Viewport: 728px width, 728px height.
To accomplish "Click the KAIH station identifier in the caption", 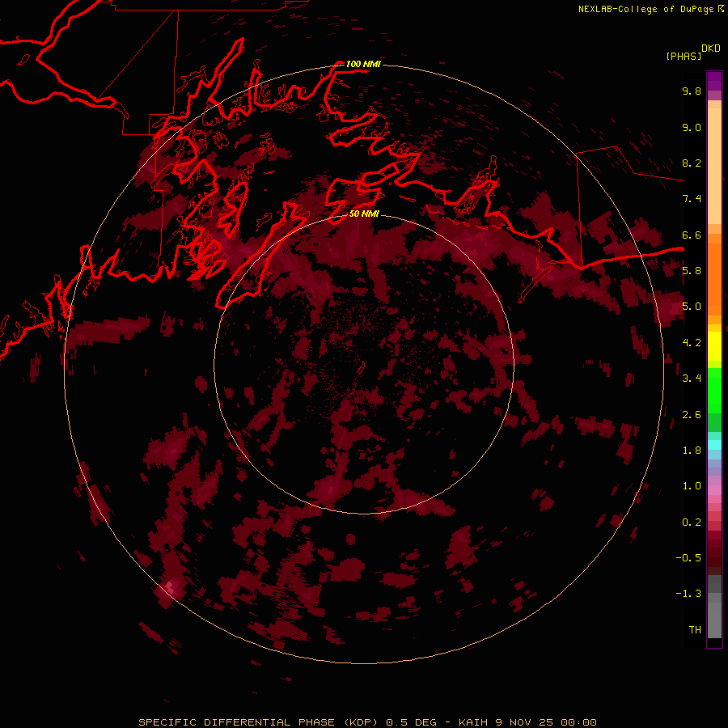I will [x=474, y=722].
